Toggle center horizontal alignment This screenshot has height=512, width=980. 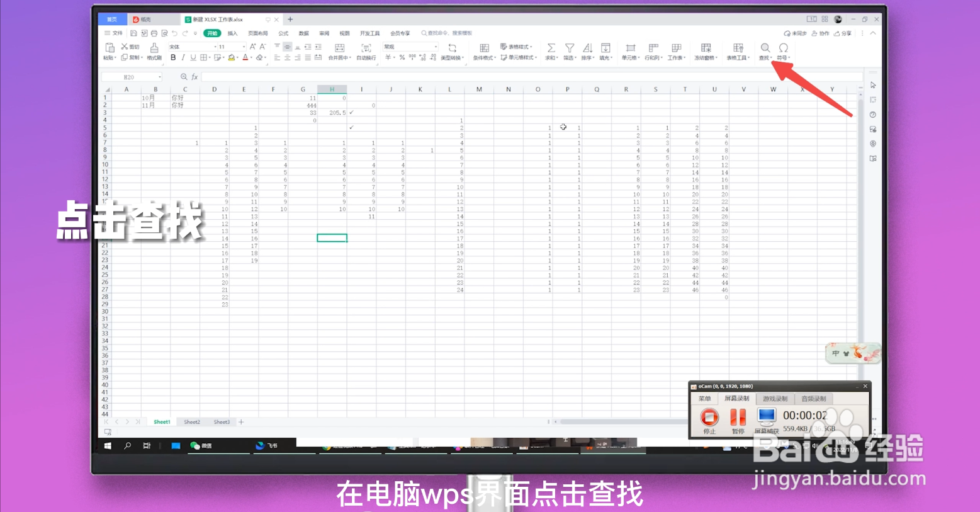pyautogui.click(x=287, y=57)
